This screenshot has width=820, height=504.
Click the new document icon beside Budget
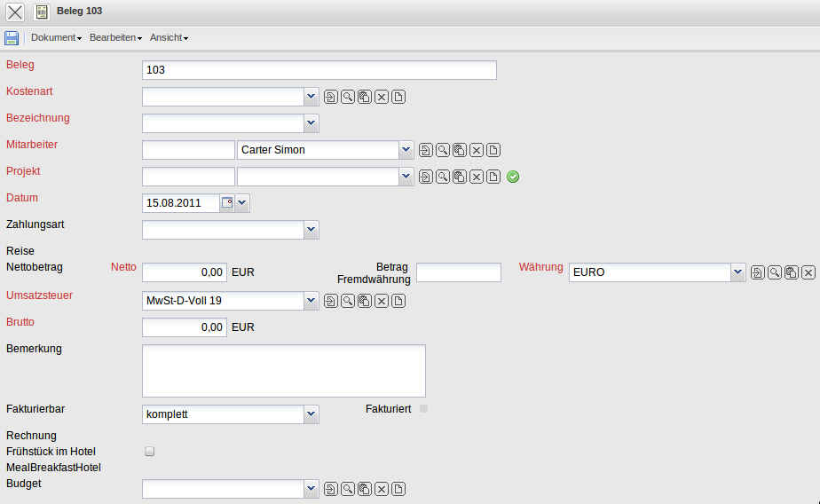398,489
